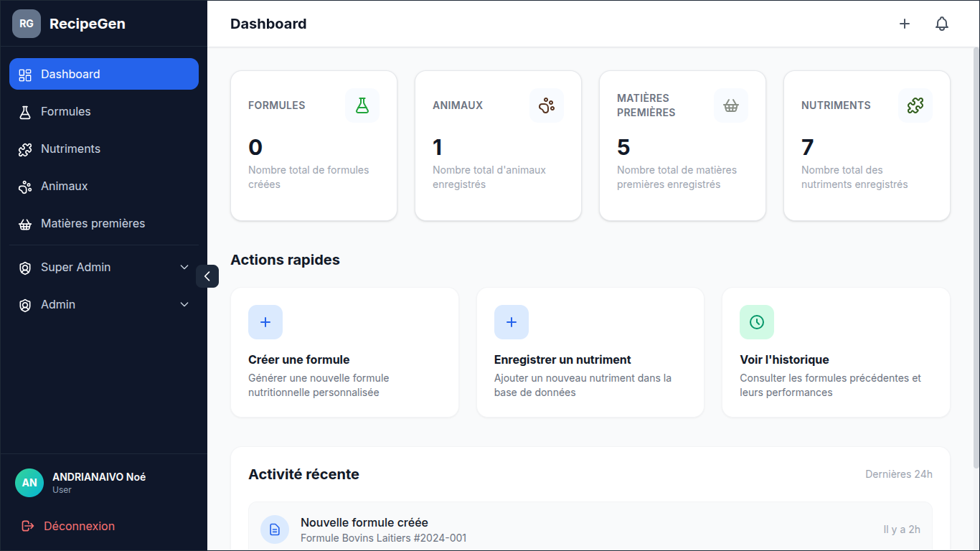This screenshot has height=551, width=980.
Task: Click the plus icon above Enregistrer un nutriment
Action: tap(511, 322)
